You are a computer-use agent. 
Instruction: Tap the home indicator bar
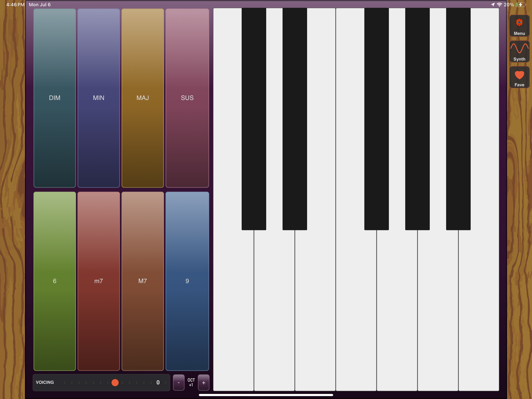coord(266,395)
